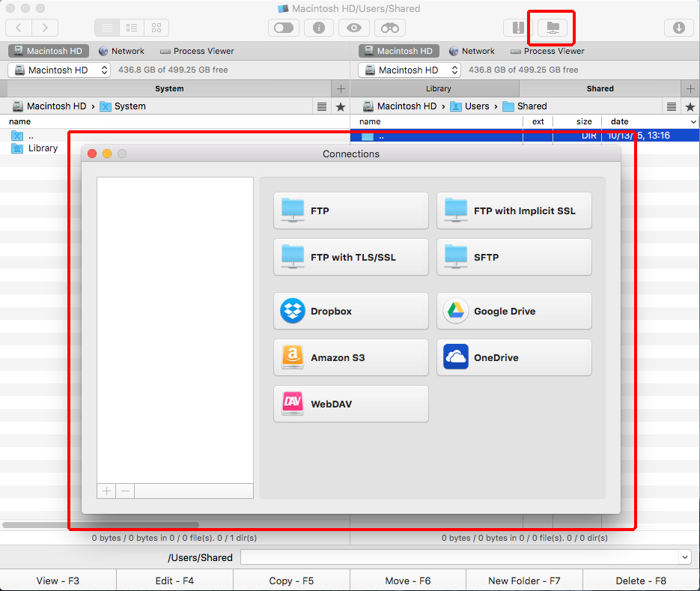Open the right pane Macintosh HD volume dropdown
Image resolution: width=700 pixels, height=591 pixels.
click(x=410, y=70)
